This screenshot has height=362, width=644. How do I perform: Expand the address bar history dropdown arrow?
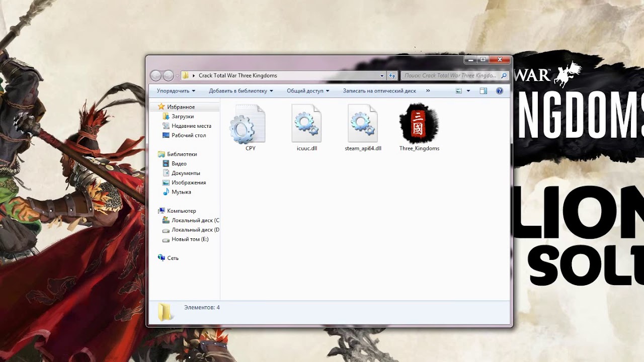click(382, 76)
